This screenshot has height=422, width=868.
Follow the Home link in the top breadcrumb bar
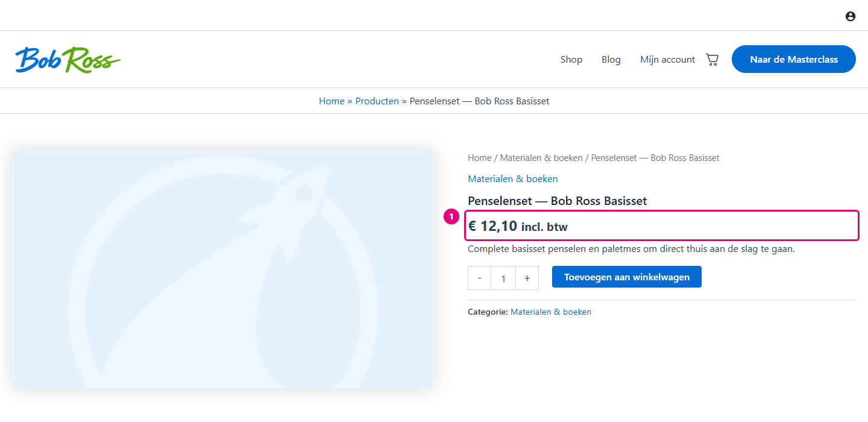(332, 101)
